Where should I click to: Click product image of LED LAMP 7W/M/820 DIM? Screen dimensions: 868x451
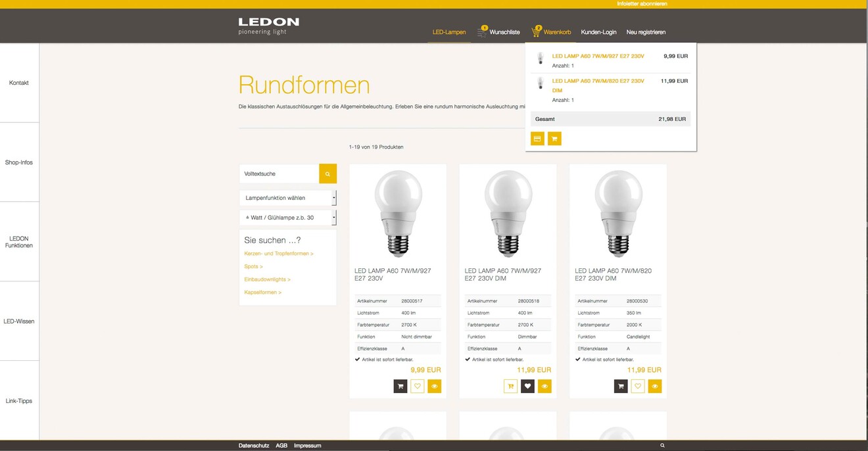618,213
